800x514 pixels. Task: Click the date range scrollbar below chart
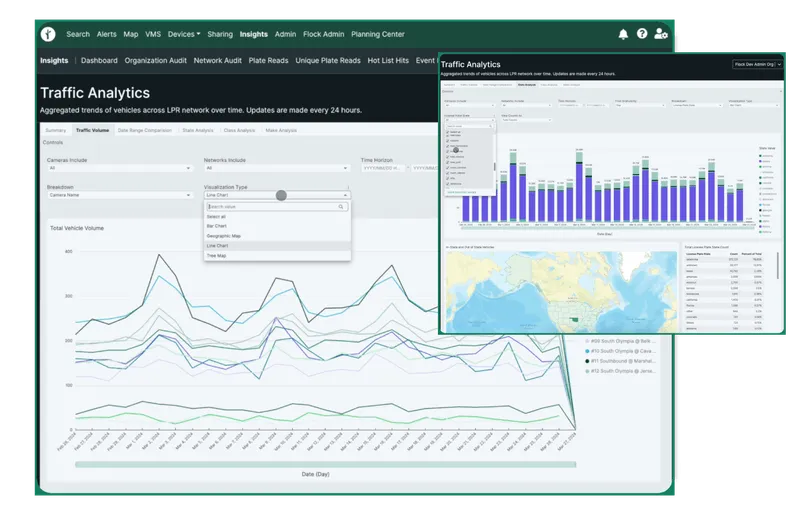coord(326,464)
